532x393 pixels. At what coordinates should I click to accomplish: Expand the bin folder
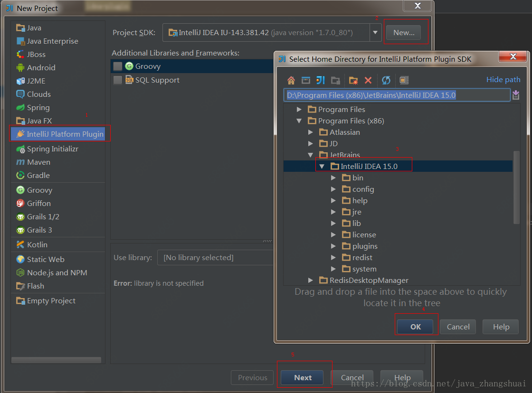[x=333, y=178]
